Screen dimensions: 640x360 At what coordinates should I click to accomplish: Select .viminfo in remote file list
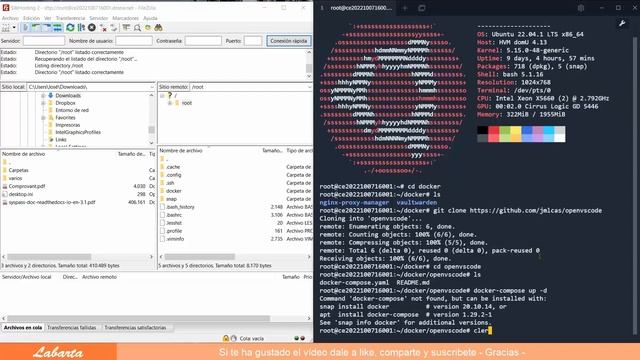(175, 239)
